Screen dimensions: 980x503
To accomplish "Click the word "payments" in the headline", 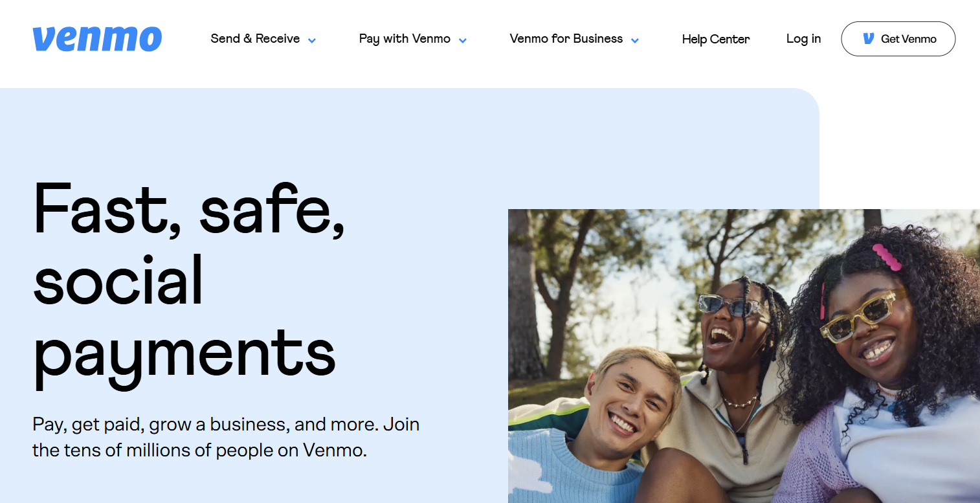I will click(184, 353).
